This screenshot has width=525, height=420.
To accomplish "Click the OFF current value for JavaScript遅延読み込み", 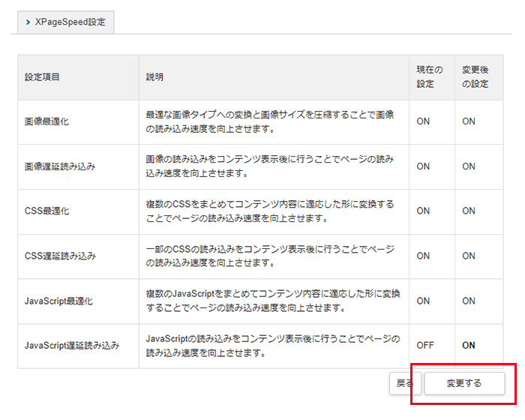I will [425, 346].
